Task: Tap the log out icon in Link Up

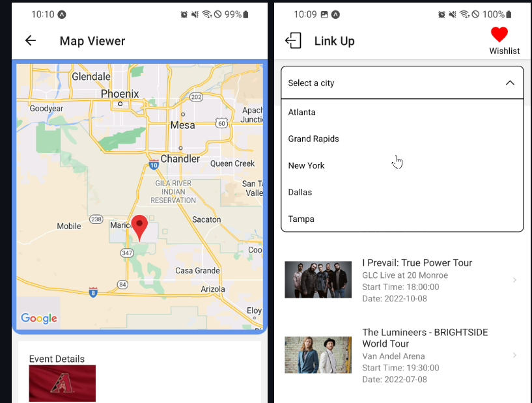Action: click(x=293, y=41)
